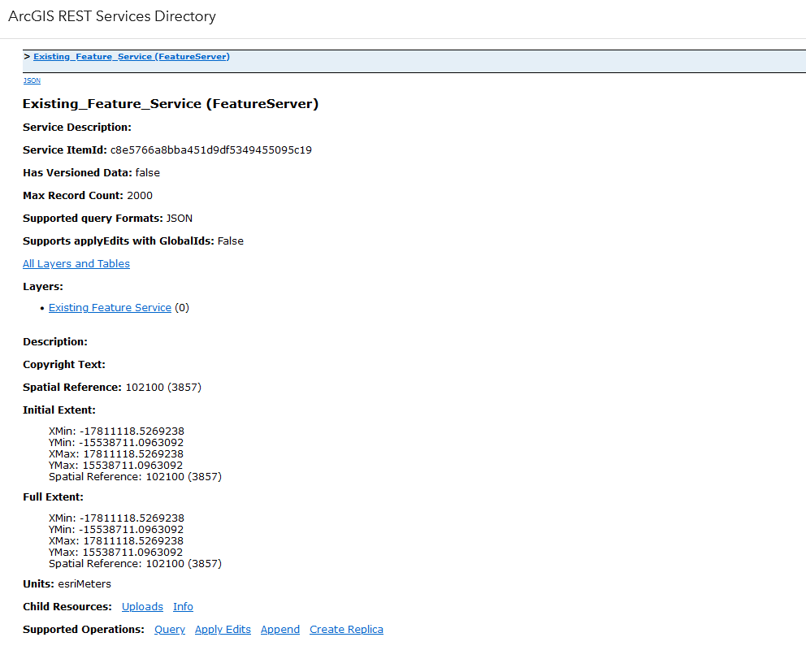The height and width of the screenshot is (672, 806).
Task: Browse layers using All Layers and Tables
Action: click(x=76, y=263)
